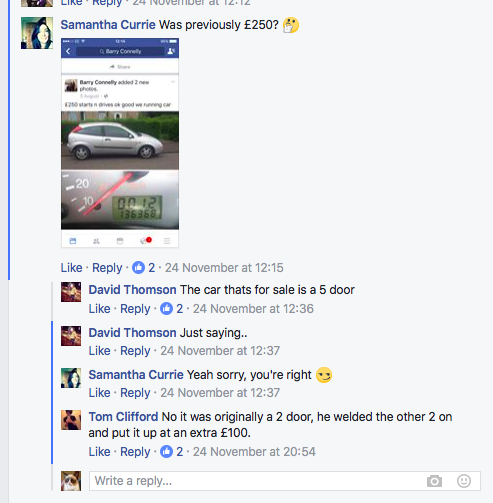Reply to Samantha's "Was previously £250?" comment
Screen dimensions: 493x503
pyautogui.click(x=107, y=268)
